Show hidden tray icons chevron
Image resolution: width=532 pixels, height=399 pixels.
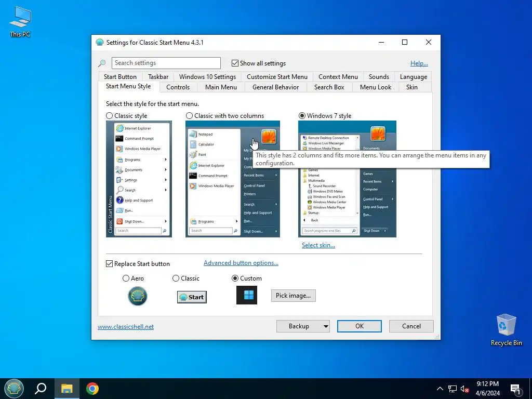coord(440,389)
